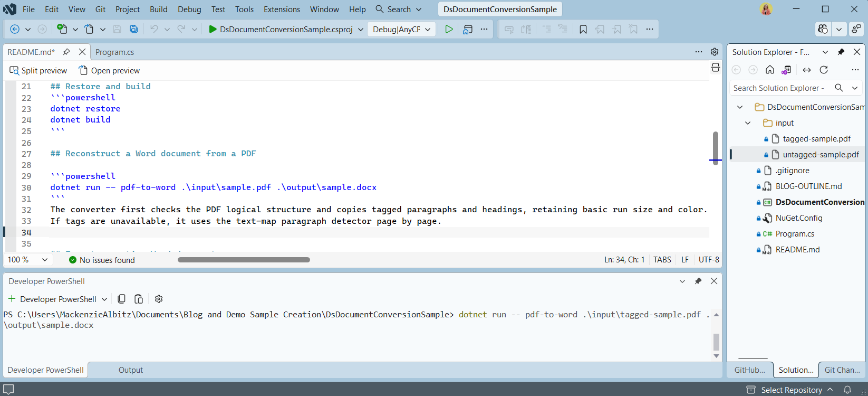Select tagged-sample.pdf in Solution Explorer
868x396 pixels.
coord(816,138)
